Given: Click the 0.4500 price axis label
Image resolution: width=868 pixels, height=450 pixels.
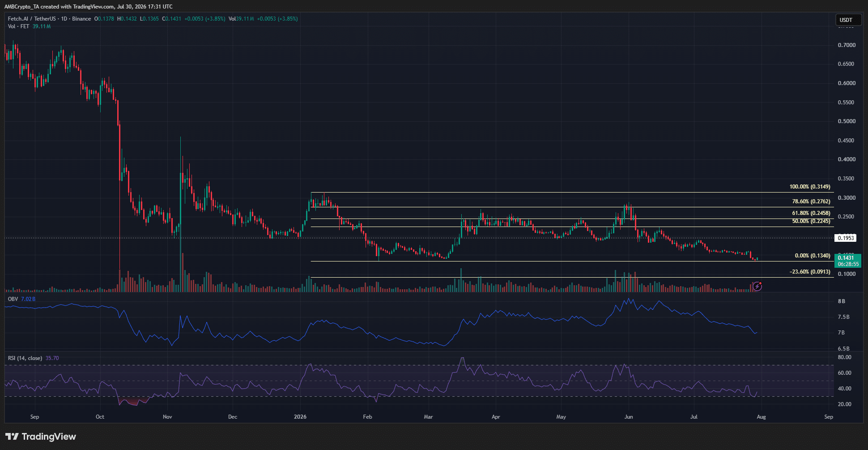Looking at the screenshot, I should [x=846, y=141].
